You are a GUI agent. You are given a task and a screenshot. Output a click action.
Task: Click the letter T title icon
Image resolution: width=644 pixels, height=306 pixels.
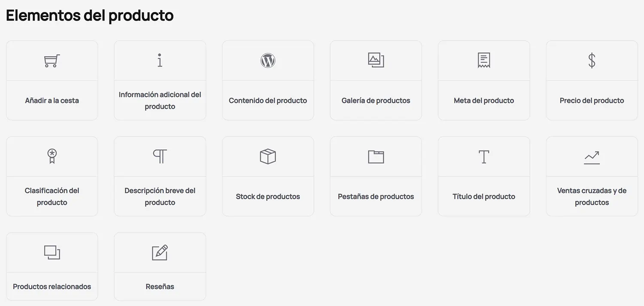[x=484, y=157]
